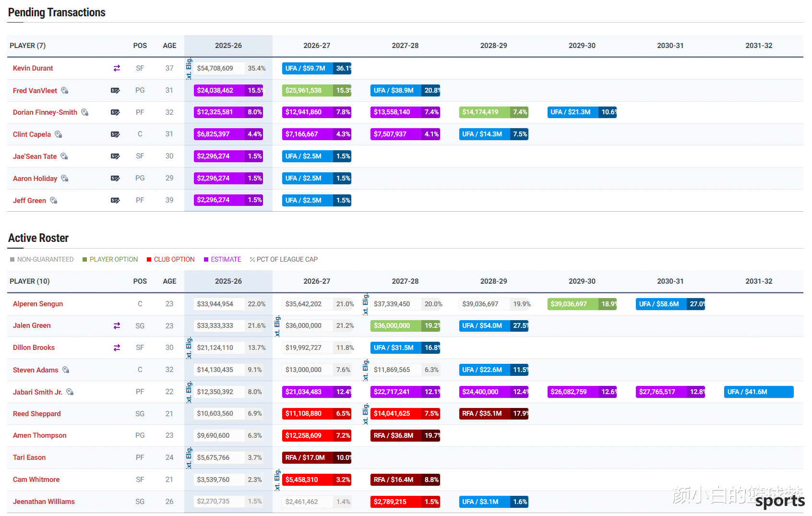Image resolution: width=812 pixels, height=516 pixels.
Task: Click Fred VanVleet's $25,961,538 player option cell
Action: point(317,90)
